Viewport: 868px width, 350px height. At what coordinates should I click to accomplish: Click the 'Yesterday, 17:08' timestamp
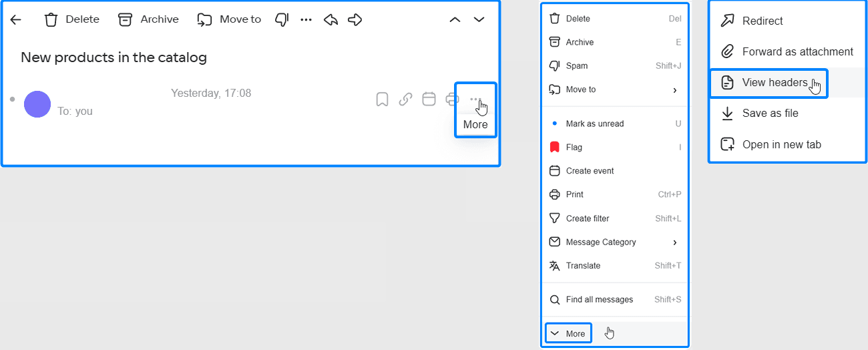tap(211, 93)
